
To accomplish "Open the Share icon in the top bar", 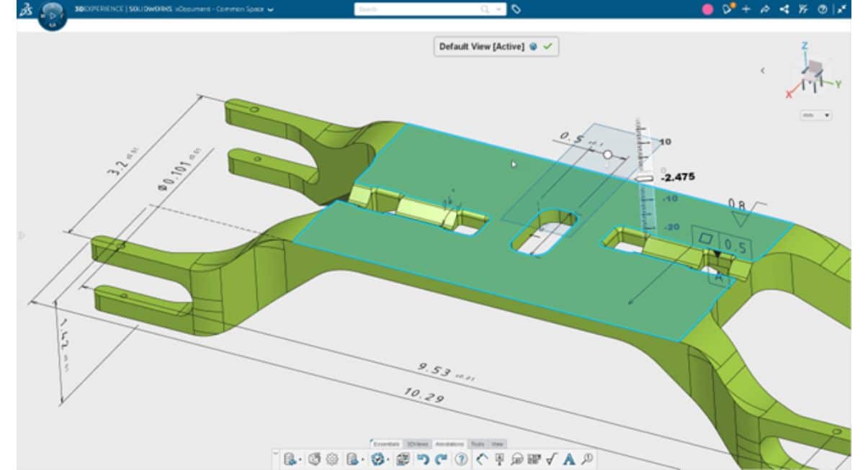I will pos(784,9).
